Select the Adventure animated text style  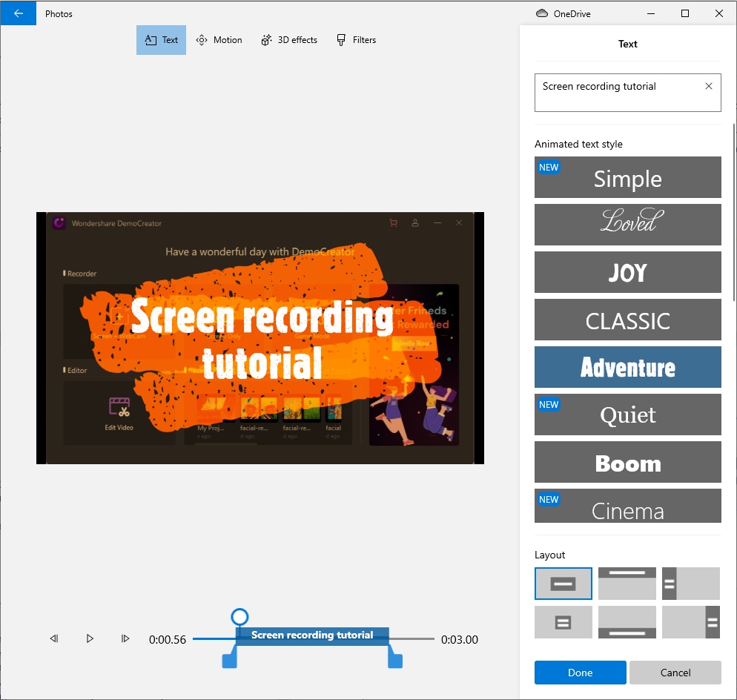click(627, 367)
